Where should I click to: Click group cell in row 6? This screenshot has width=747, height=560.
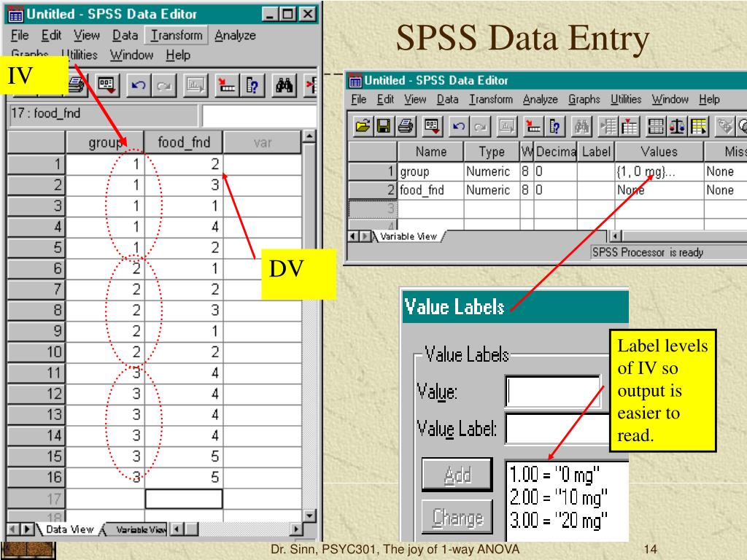(x=105, y=268)
